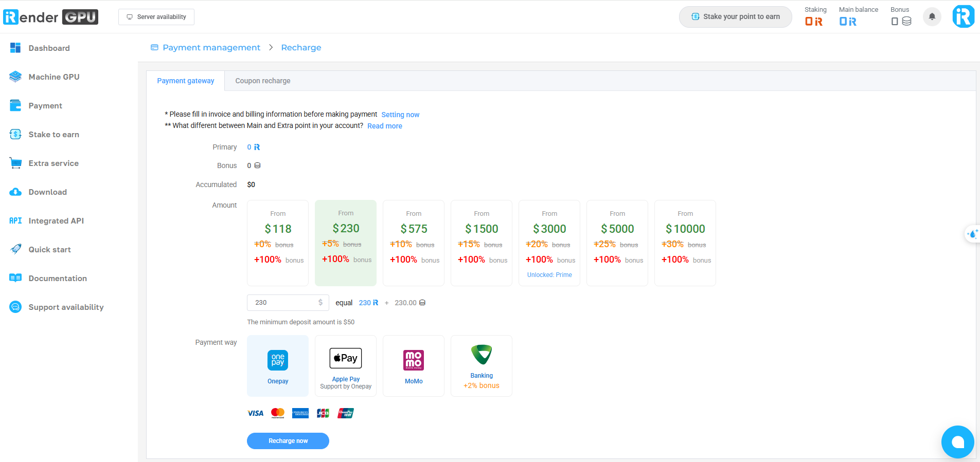The width and height of the screenshot is (980, 462).
Task: Focus the deposit amount input field
Action: [284, 303]
